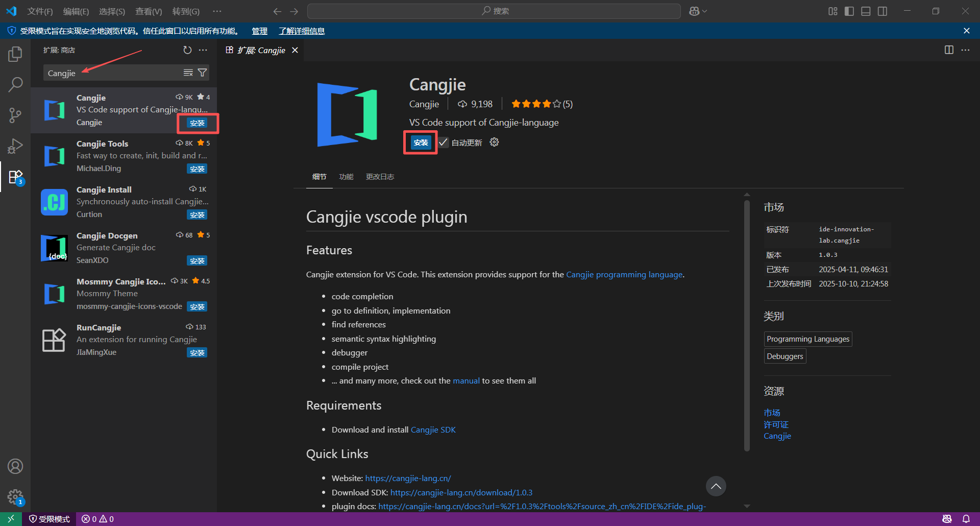
Task: Select the Cangjie Tools list entry
Action: coord(124,156)
